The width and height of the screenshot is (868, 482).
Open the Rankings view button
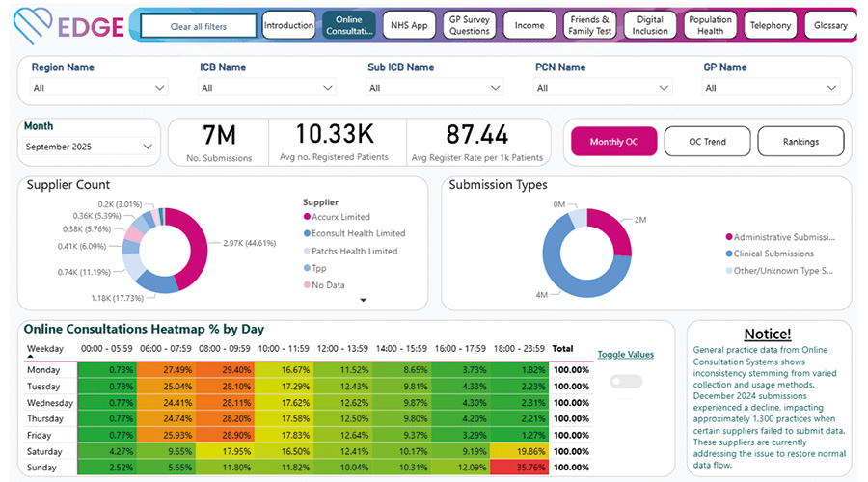coord(800,142)
